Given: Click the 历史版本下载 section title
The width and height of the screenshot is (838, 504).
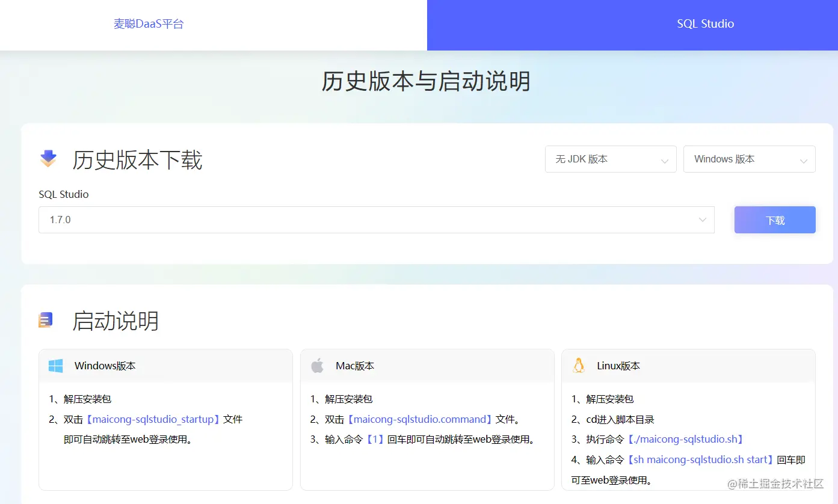Looking at the screenshot, I should click(137, 160).
